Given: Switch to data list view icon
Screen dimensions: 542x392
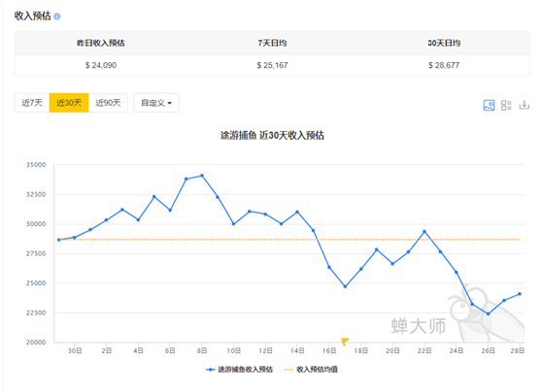Looking at the screenshot, I should tap(506, 105).
